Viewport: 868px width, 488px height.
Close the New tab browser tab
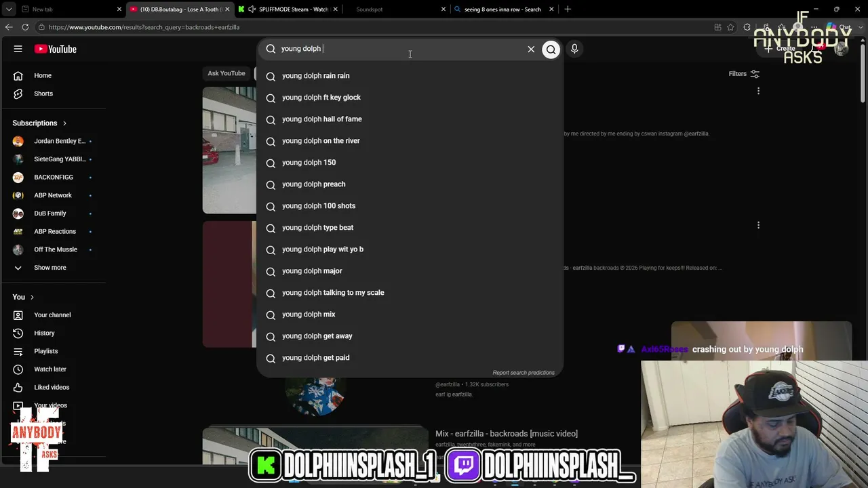tap(119, 9)
